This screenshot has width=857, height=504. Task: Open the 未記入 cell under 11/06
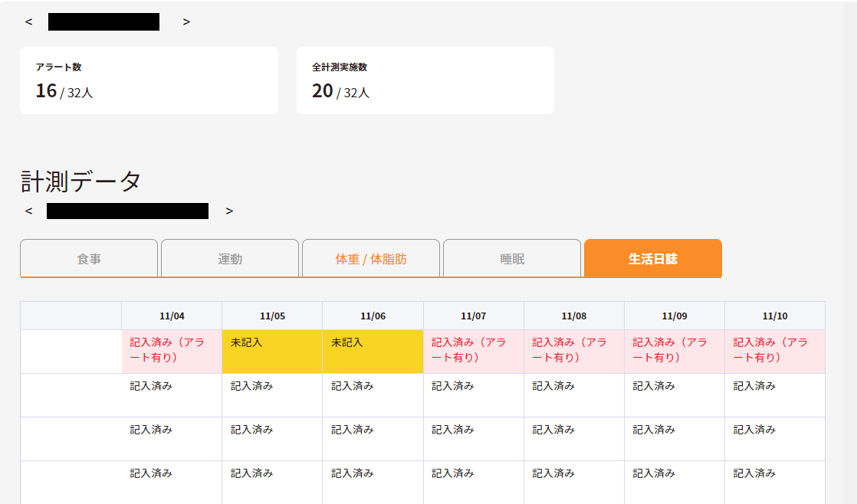tap(373, 352)
